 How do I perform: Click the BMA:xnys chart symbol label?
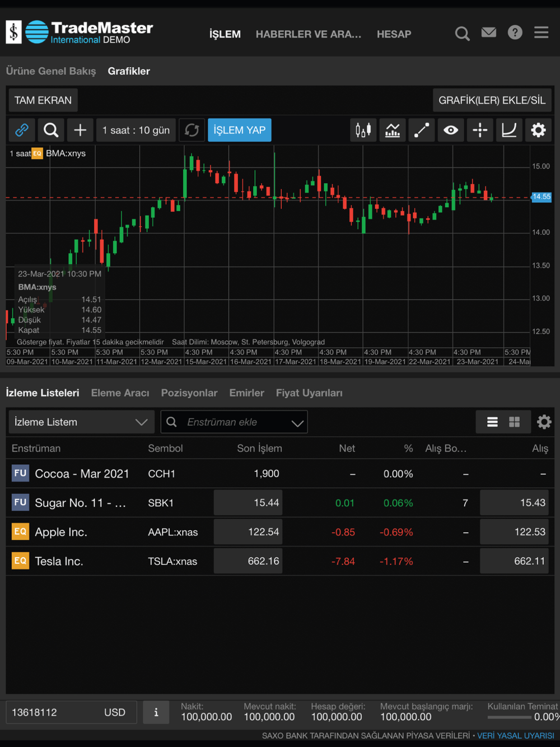66,153
